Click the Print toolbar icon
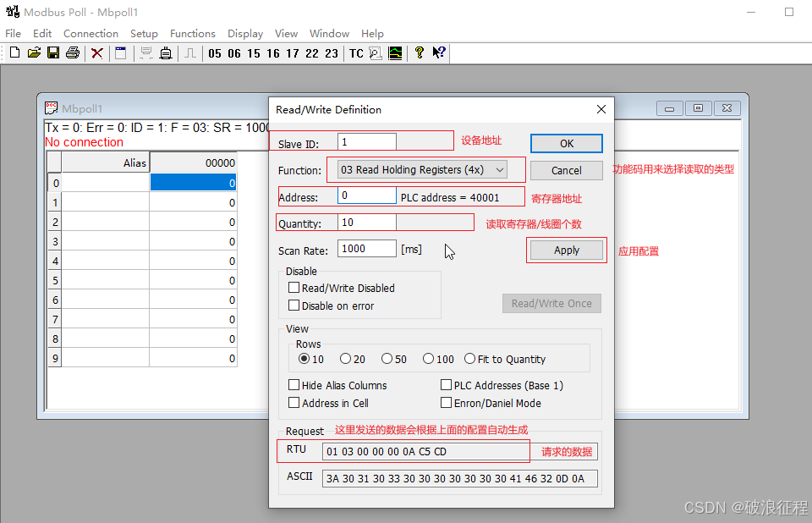The width and height of the screenshot is (812, 523). point(73,52)
